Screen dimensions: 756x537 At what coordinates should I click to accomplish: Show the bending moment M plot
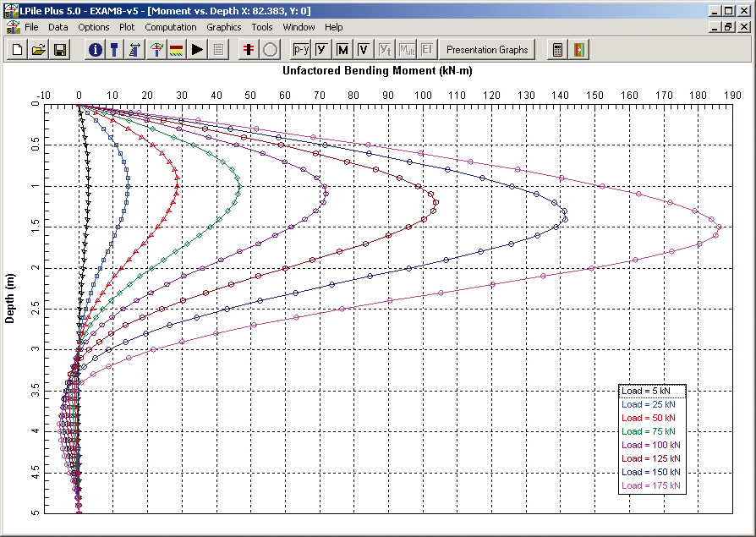tap(342, 50)
